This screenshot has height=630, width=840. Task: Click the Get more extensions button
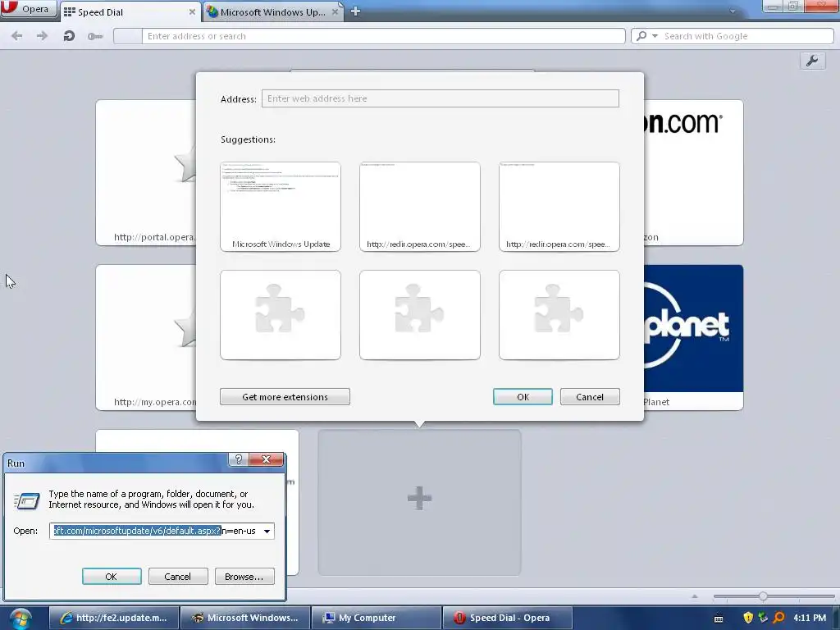pos(285,397)
